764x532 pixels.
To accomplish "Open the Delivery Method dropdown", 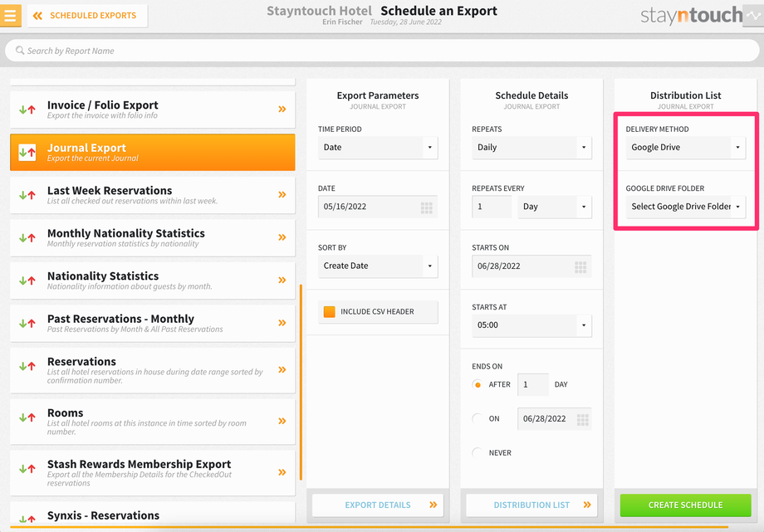I will [x=686, y=147].
